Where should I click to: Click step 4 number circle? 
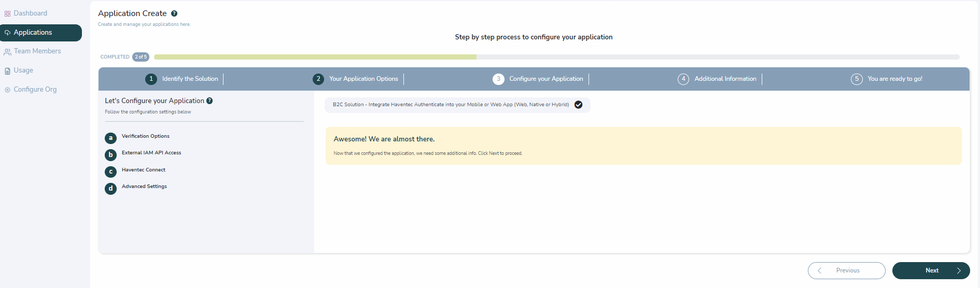[683, 79]
